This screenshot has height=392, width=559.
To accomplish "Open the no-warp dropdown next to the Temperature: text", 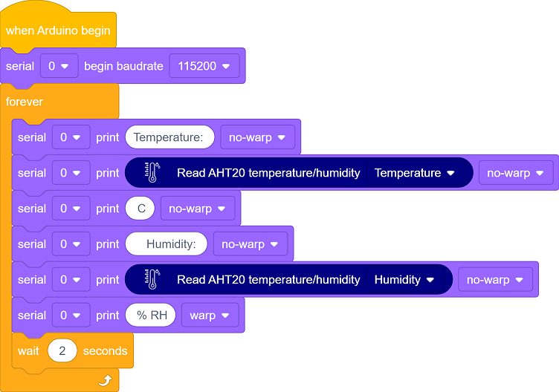I will tap(257, 137).
